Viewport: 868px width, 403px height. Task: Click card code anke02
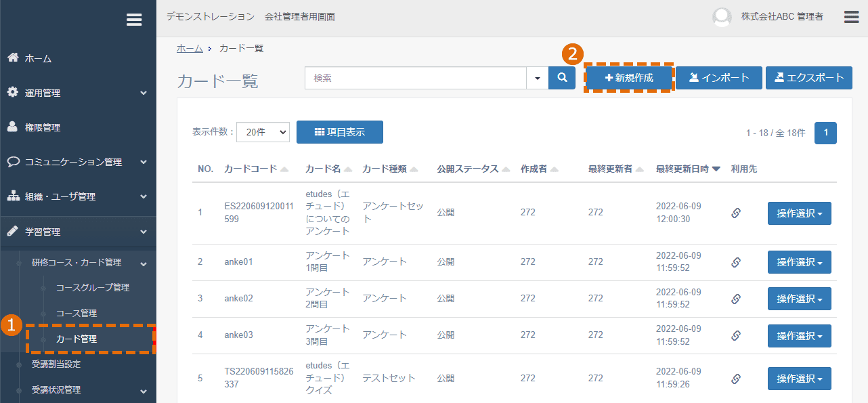pyautogui.click(x=238, y=299)
